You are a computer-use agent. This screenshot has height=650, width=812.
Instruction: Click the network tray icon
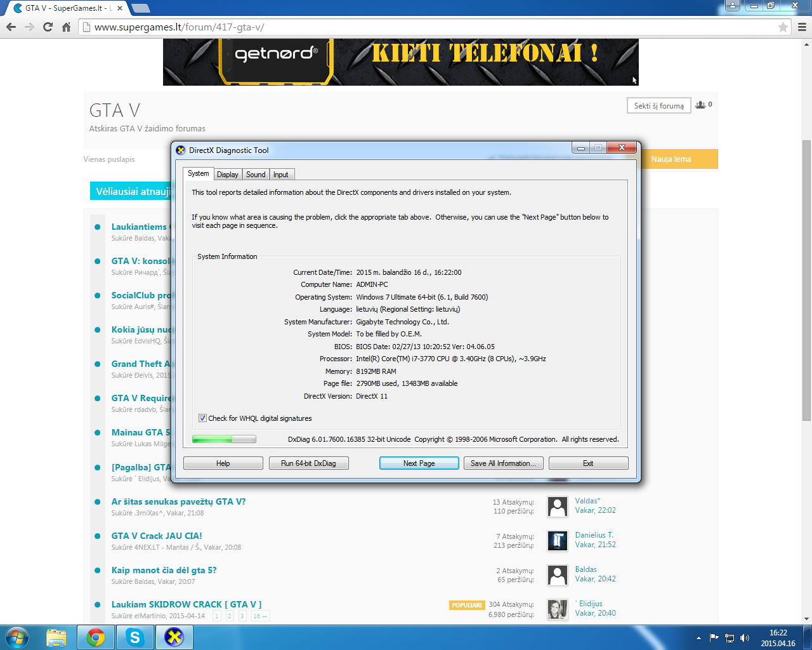[730, 638]
